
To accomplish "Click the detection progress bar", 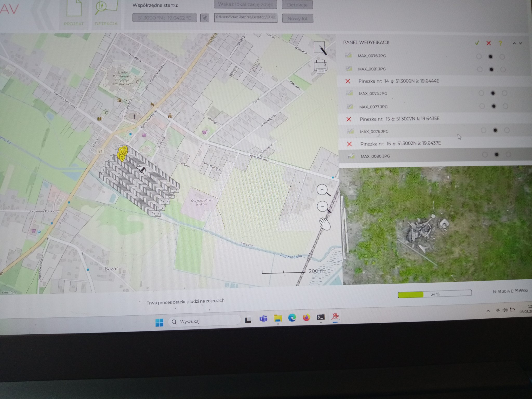I will [434, 294].
